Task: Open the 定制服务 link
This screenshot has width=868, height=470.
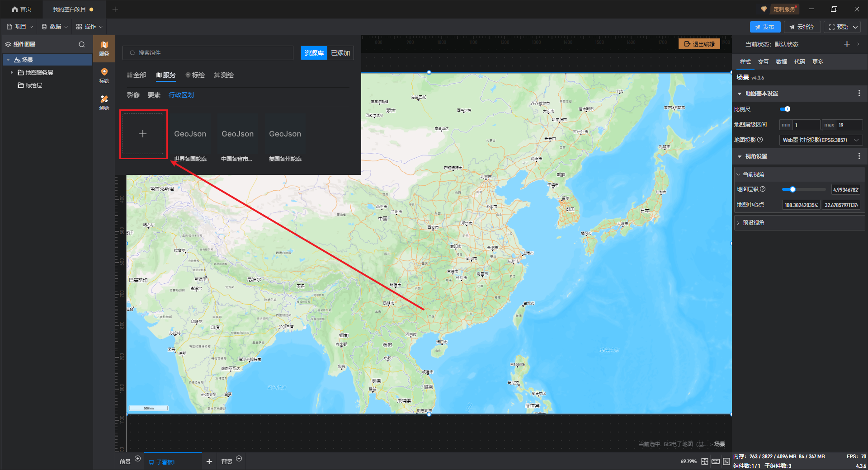Action: click(x=784, y=9)
